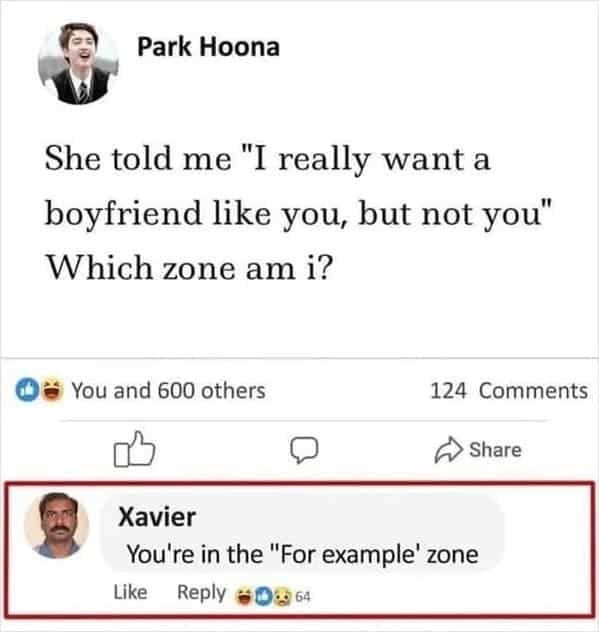
Task: Open the comment speech bubble icon
Action: pyautogui.click(x=304, y=450)
